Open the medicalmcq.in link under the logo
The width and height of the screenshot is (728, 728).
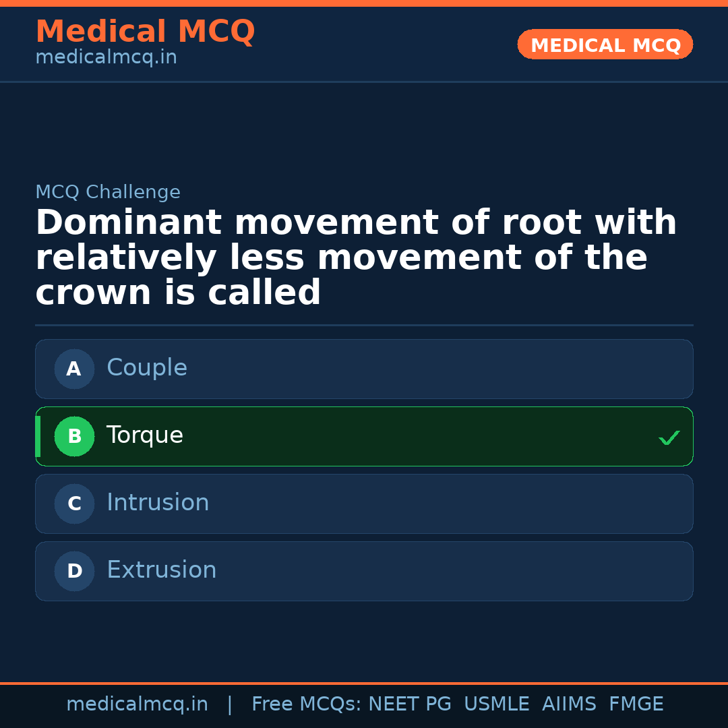(x=106, y=57)
